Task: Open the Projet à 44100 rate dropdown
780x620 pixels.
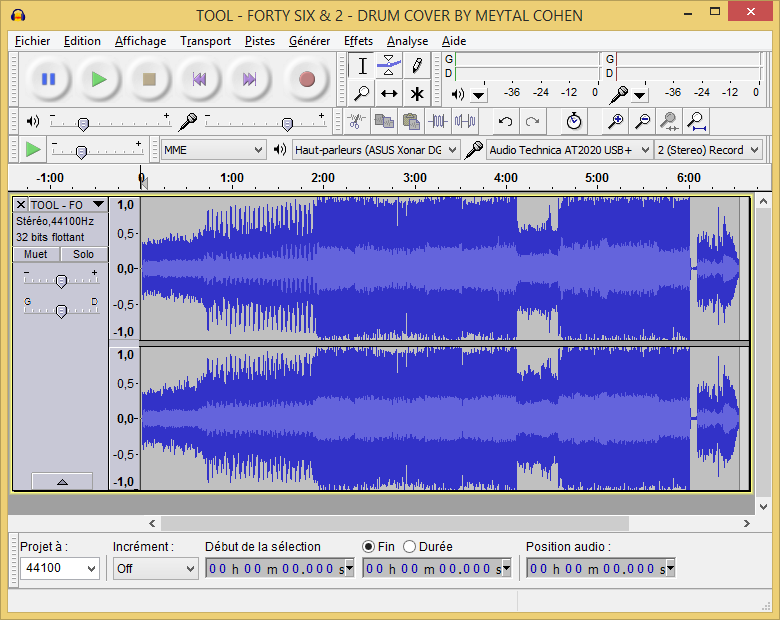Action: click(60, 569)
